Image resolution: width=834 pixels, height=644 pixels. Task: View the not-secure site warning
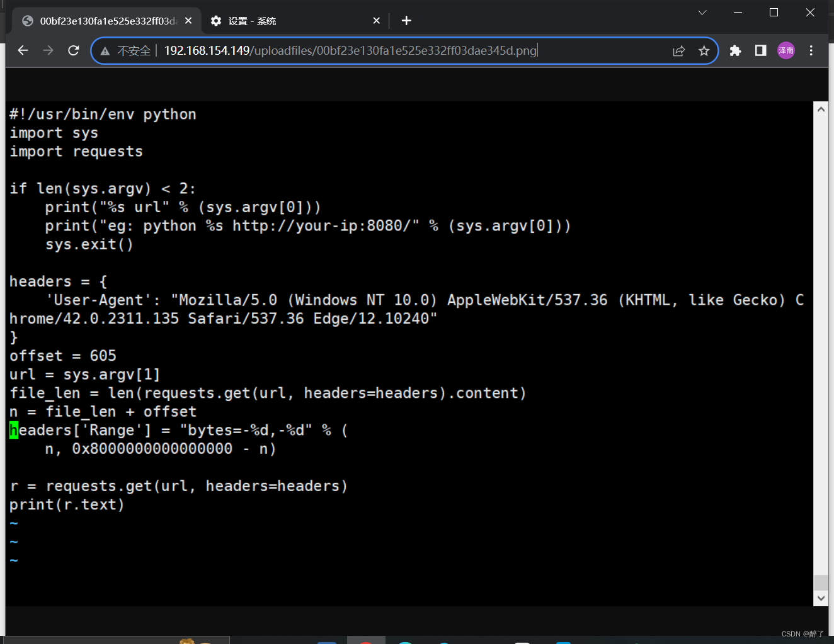[105, 51]
